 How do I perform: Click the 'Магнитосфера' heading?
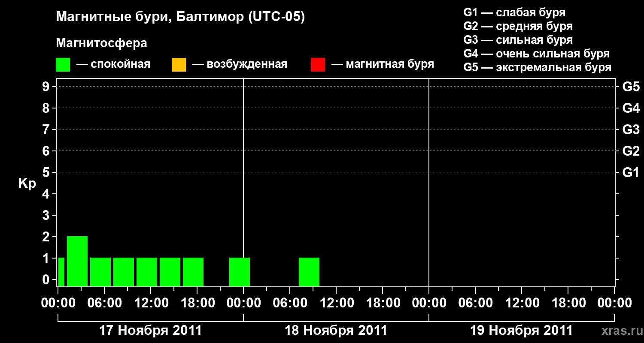point(101,43)
